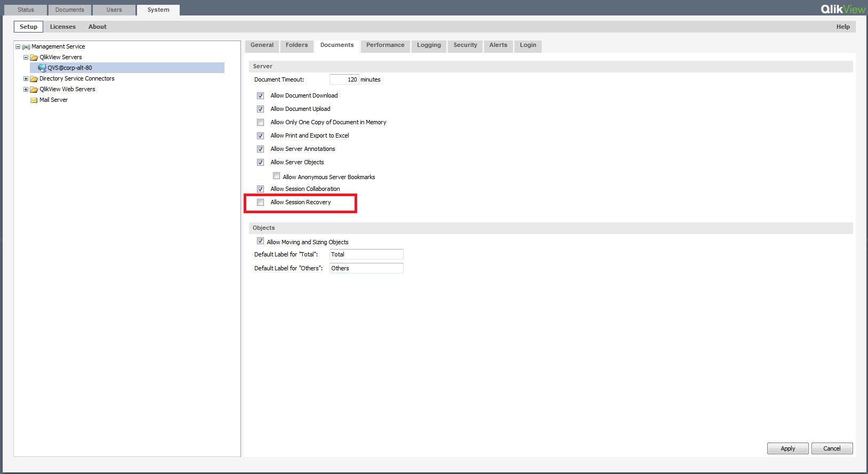
Task: Open the Security settings tab
Action: pos(465,46)
